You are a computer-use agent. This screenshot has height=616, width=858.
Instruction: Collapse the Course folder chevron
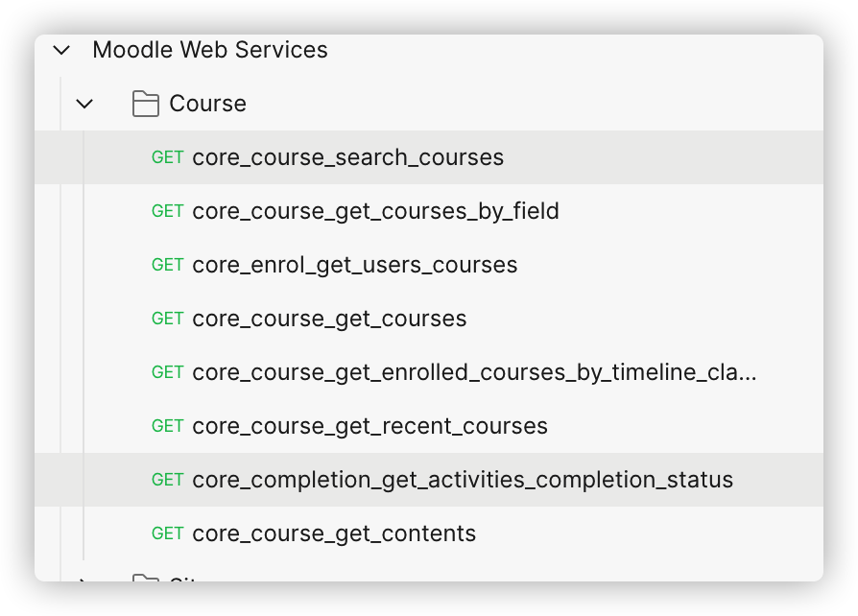84,104
